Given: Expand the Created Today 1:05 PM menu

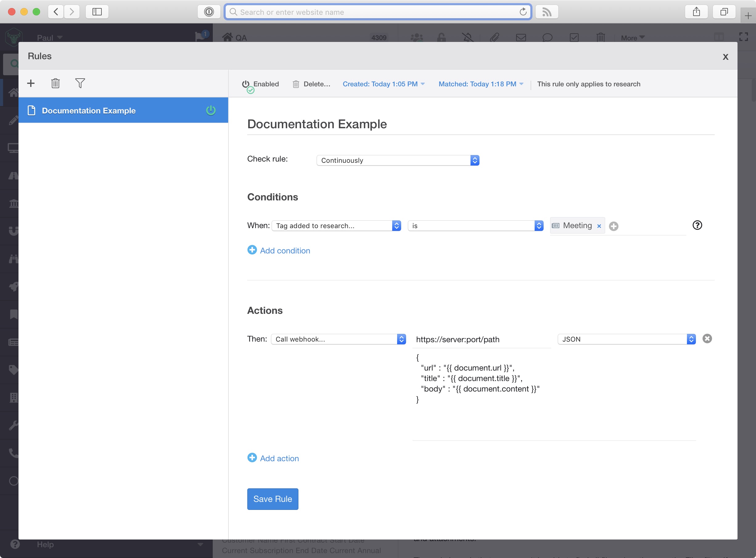Looking at the screenshot, I should [384, 84].
